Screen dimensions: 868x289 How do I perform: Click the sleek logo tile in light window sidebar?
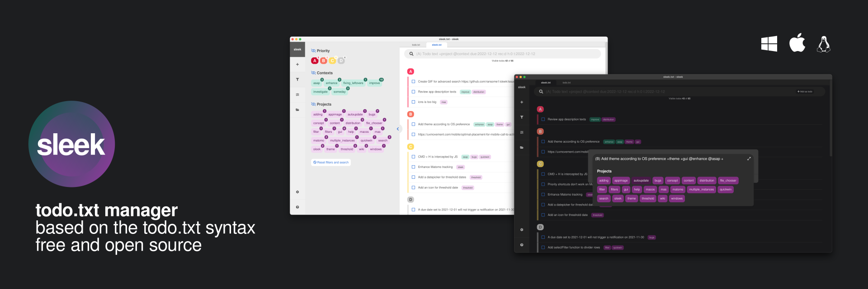pyautogui.click(x=297, y=50)
